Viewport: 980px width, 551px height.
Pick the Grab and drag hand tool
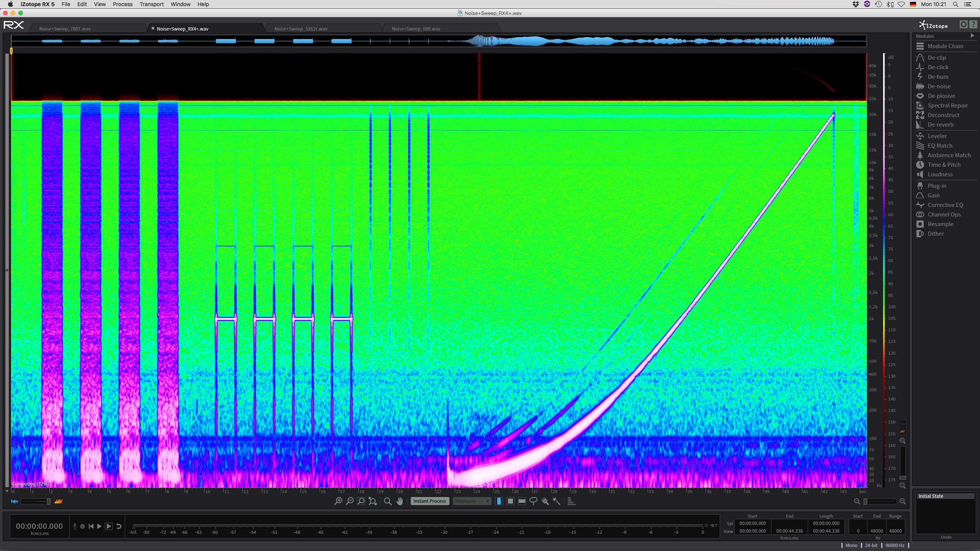400,501
